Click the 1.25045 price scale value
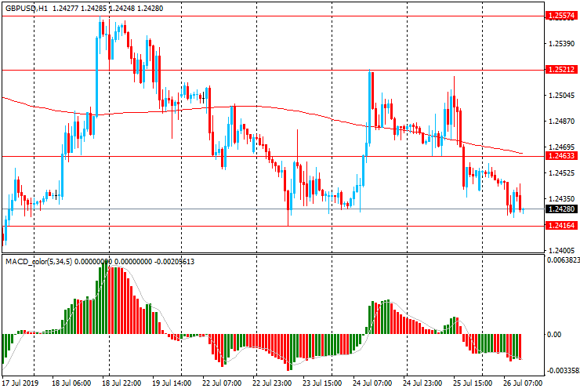Screen dimensions: 580x392 [x=561, y=96]
